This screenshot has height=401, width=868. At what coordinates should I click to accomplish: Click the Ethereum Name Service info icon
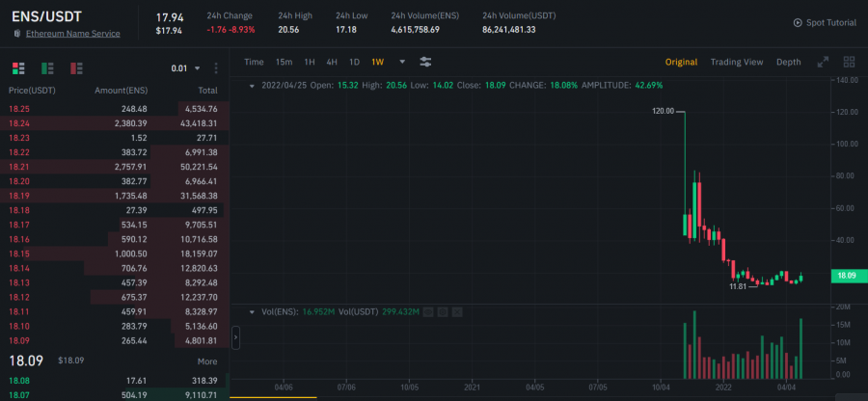(x=17, y=34)
